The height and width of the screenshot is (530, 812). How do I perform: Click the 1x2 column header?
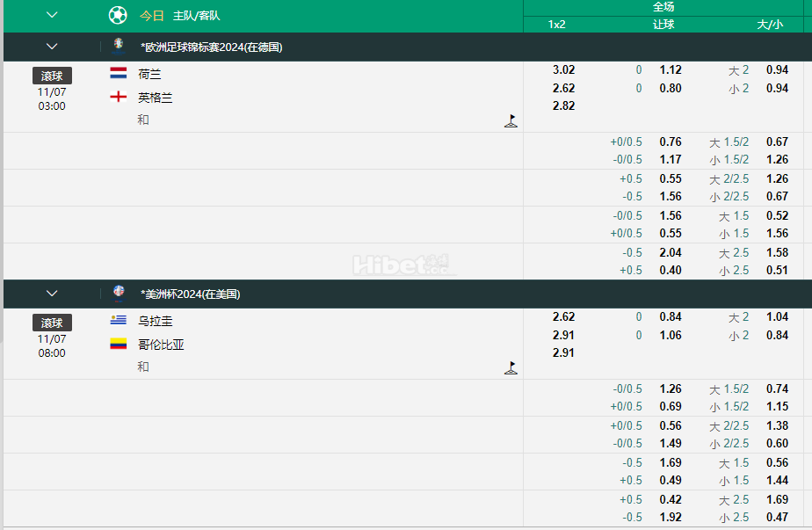pyautogui.click(x=556, y=25)
